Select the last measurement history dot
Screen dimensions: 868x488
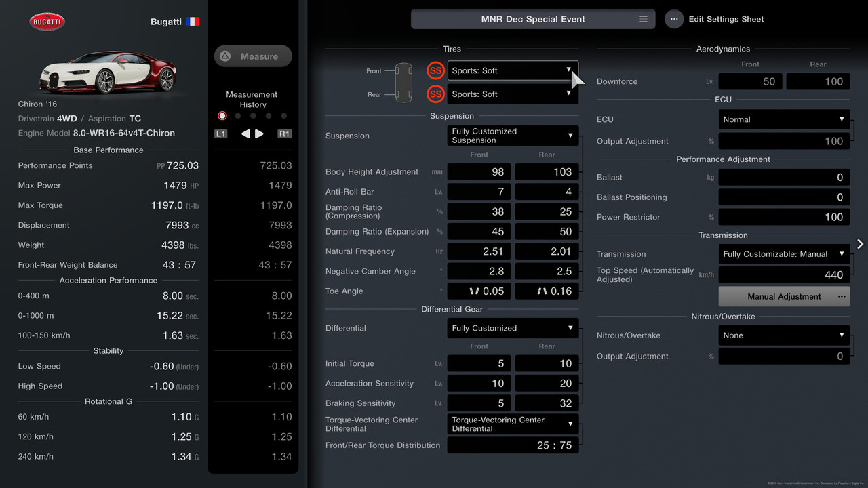[283, 116]
